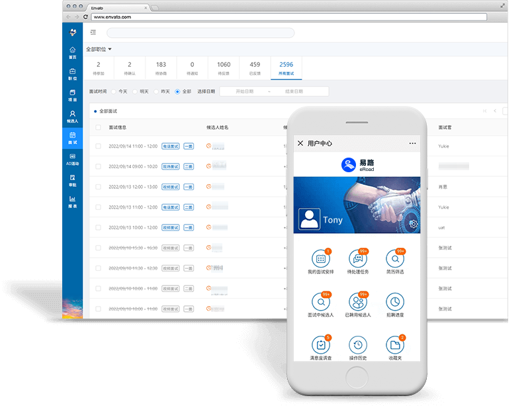532x406 pixels.
Task: Open 收藏夹 folder icon on phone
Action: click(395, 345)
